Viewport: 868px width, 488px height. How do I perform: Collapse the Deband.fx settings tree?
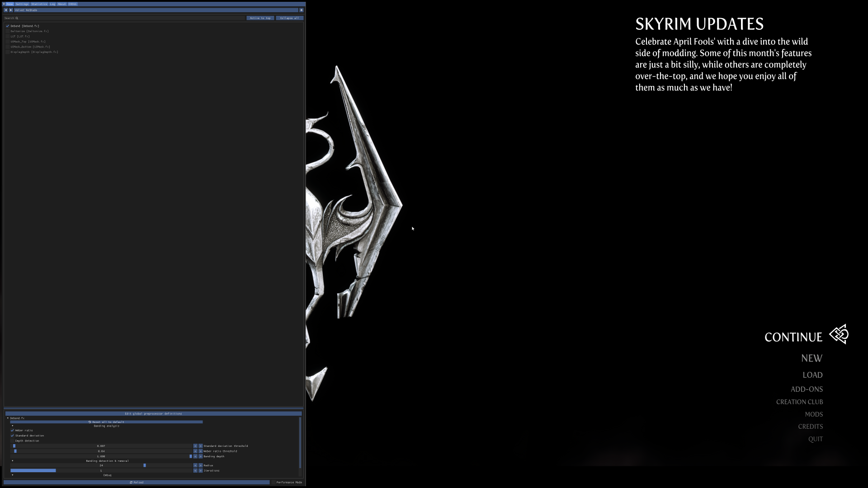coord(8,418)
